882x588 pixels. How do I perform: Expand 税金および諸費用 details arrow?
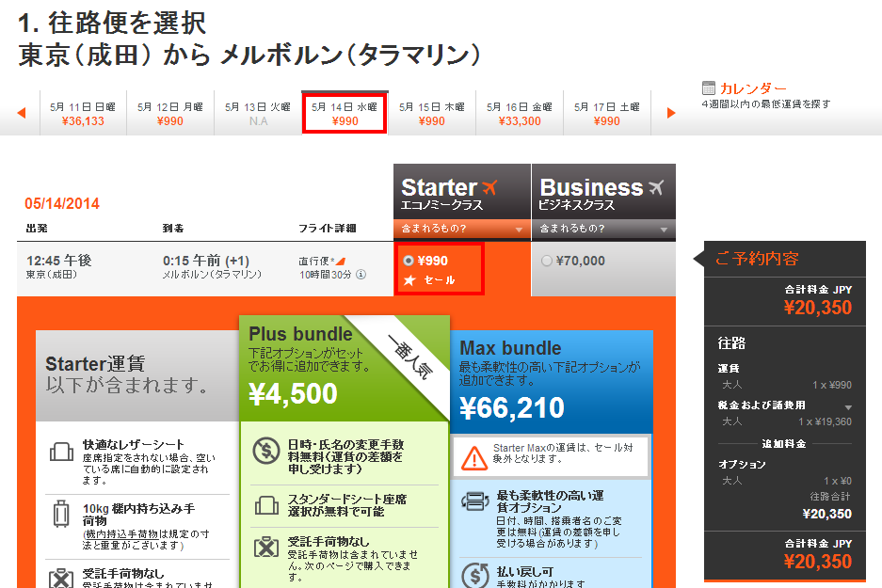[x=848, y=407]
